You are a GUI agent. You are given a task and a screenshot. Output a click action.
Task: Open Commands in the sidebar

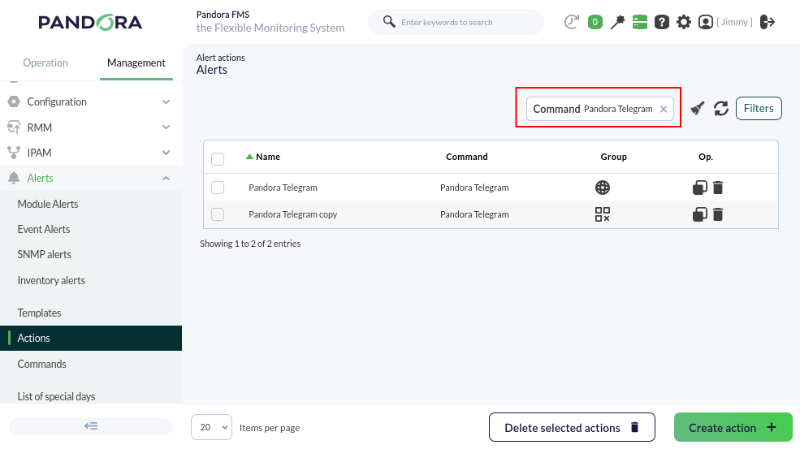[x=42, y=364]
